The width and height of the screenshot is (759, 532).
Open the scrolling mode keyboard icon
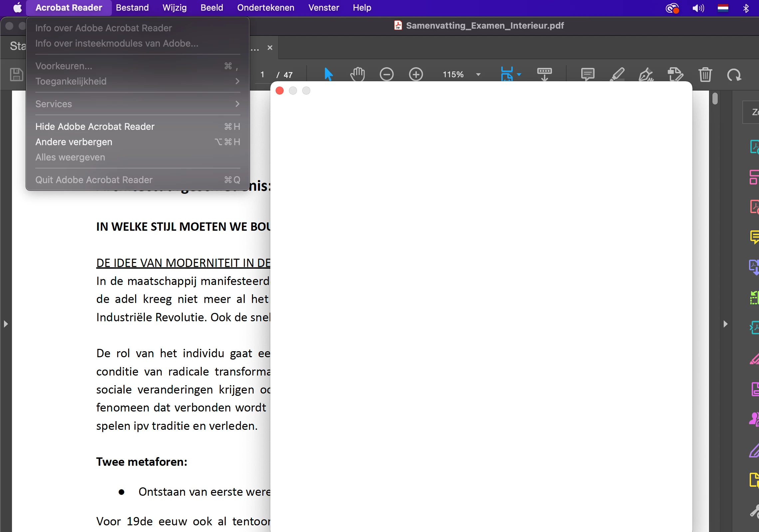(x=544, y=74)
